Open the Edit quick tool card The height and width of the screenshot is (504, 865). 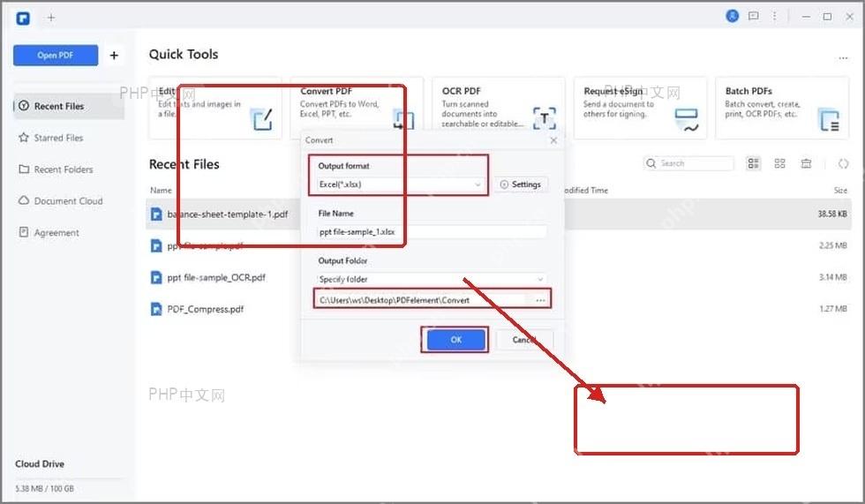(x=215, y=108)
